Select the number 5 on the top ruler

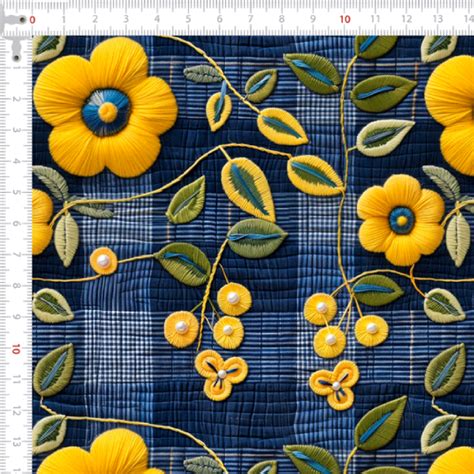click(188, 19)
